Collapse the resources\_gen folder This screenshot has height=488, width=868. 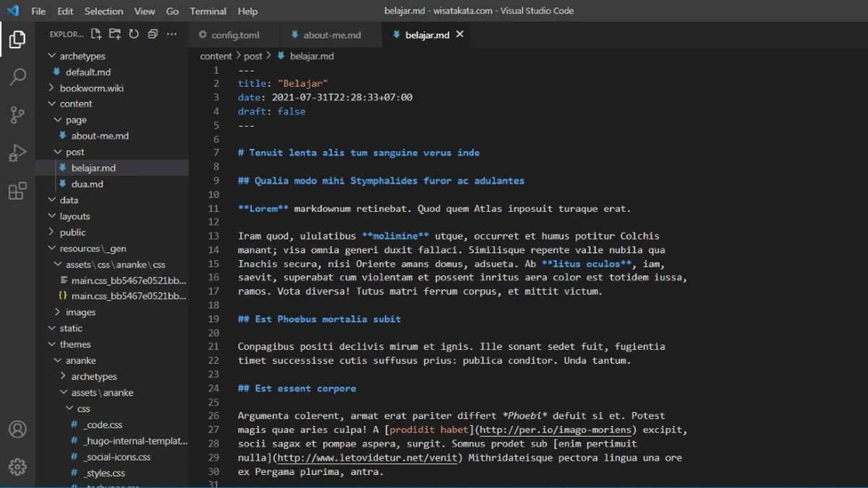click(x=51, y=248)
